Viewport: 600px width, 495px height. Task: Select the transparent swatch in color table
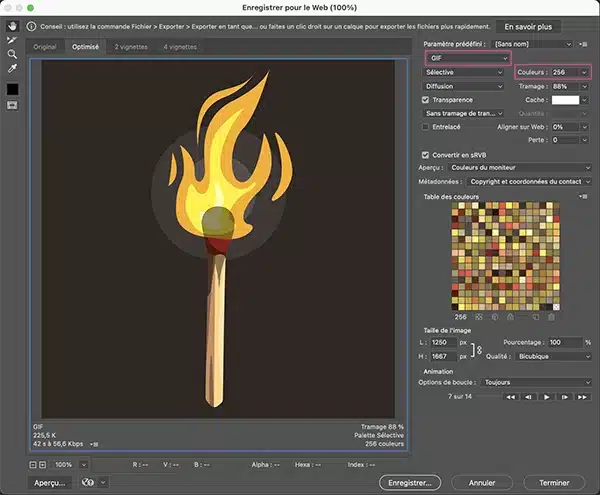click(556, 307)
